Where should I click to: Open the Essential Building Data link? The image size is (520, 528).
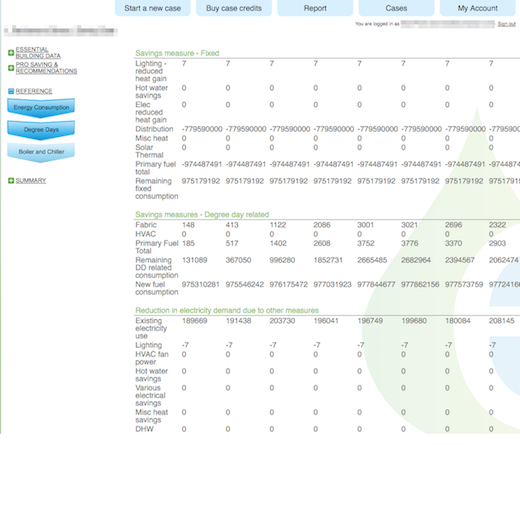tap(38, 53)
